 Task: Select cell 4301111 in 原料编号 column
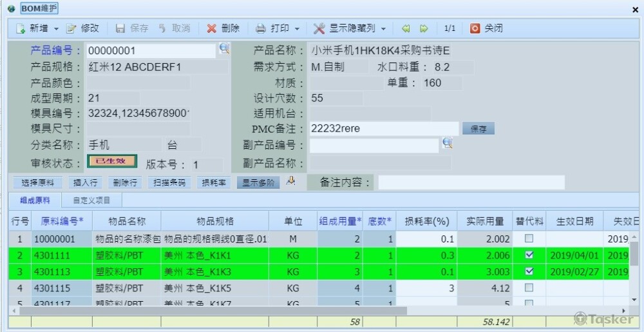click(62, 255)
